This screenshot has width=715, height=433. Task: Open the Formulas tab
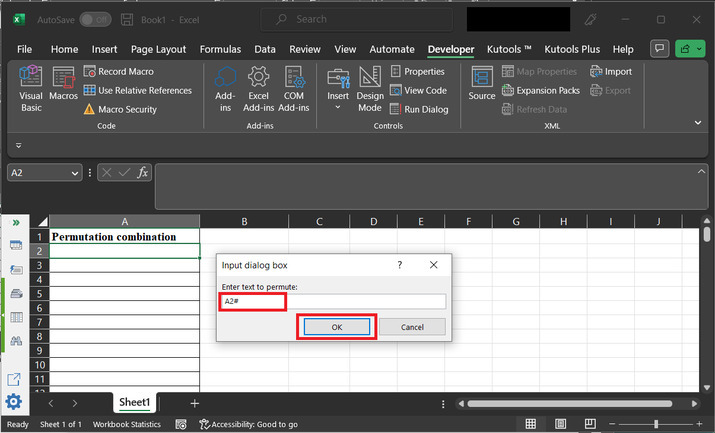pyautogui.click(x=220, y=49)
